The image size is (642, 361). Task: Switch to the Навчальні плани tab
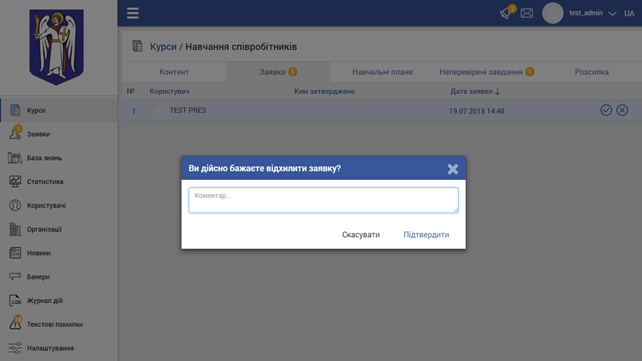coord(382,72)
